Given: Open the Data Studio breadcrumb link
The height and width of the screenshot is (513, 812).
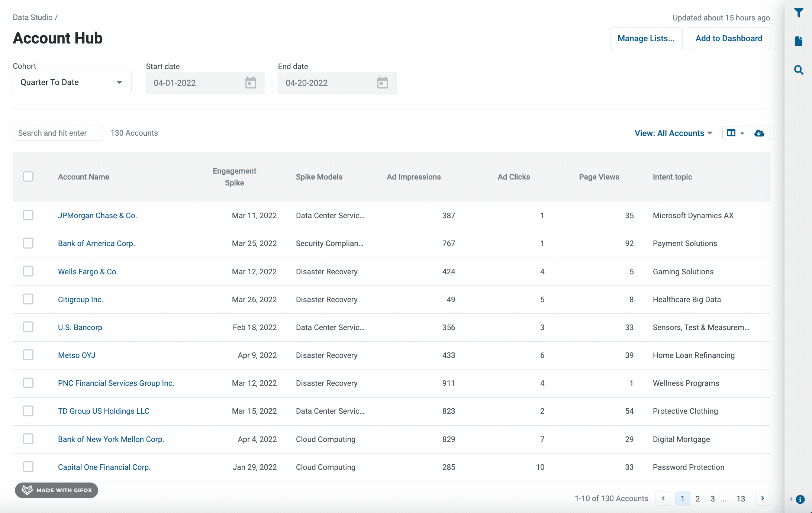Looking at the screenshot, I should click(33, 17).
